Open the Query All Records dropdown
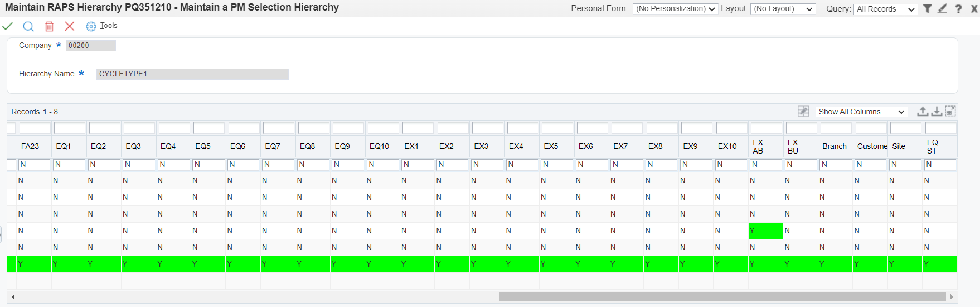The image size is (980, 307). 885,9
